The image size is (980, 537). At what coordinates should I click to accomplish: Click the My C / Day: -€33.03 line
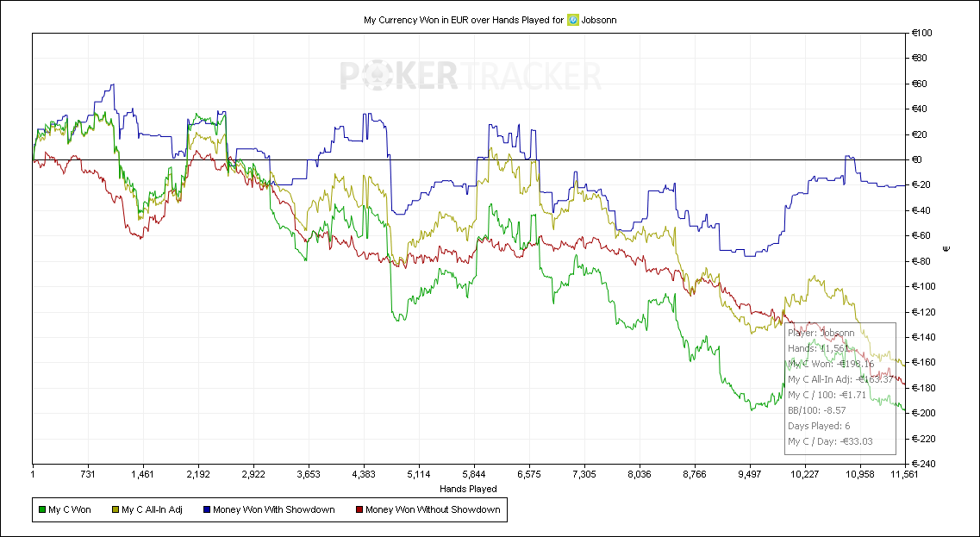(830, 441)
